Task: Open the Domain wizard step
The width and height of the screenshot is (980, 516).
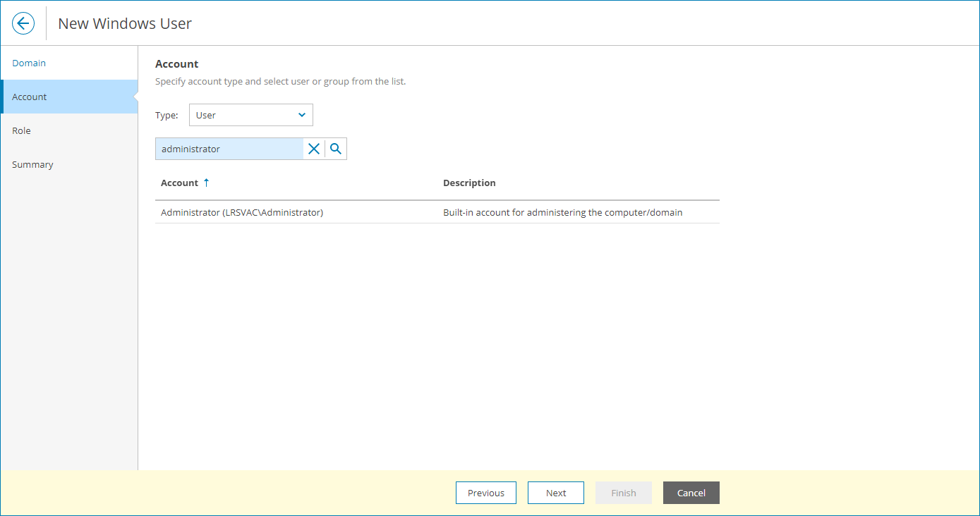Action: (x=69, y=63)
